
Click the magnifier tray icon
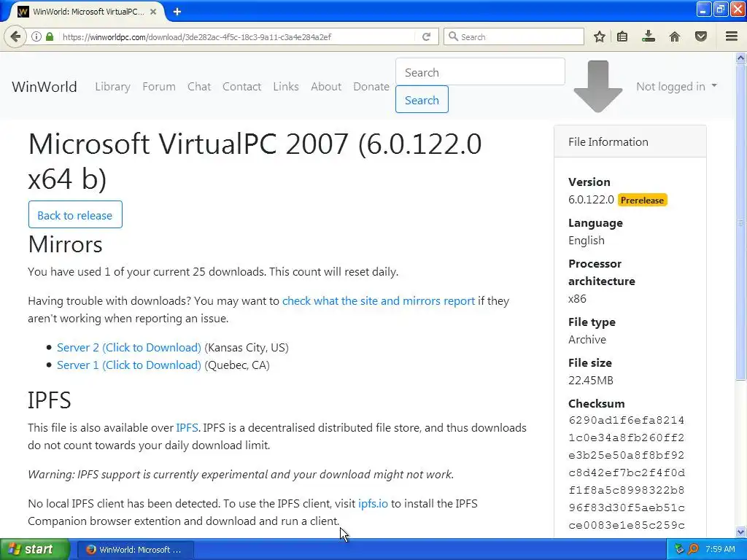[x=693, y=550]
